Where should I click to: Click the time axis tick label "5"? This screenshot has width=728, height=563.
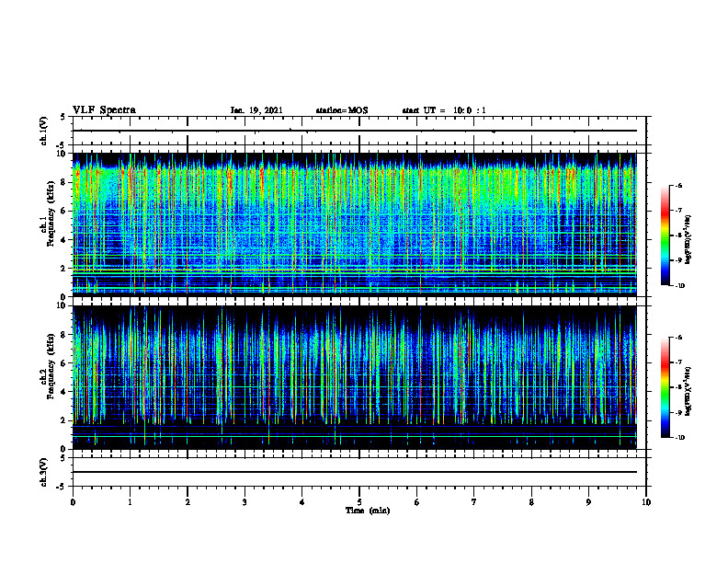click(x=359, y=502)
